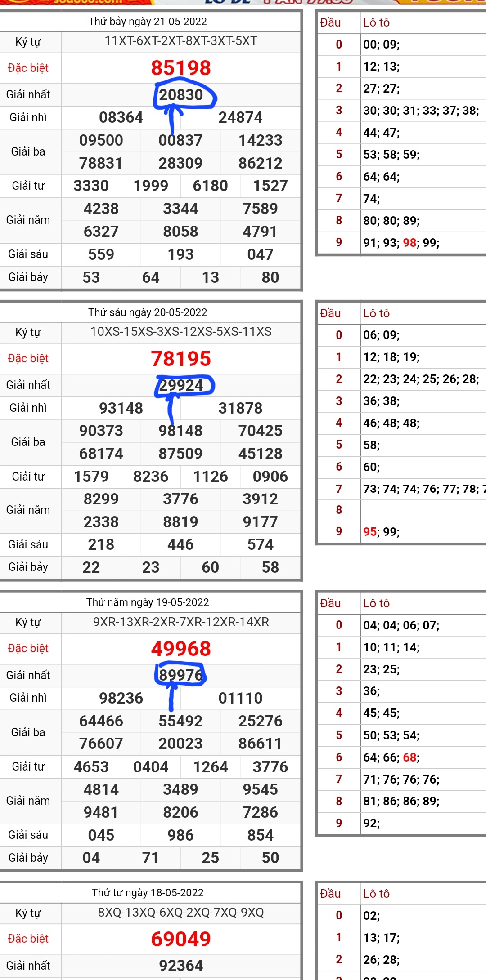Select second prize number 08364
This screenshot has height=980, width=486.
[x=121, y=117]
